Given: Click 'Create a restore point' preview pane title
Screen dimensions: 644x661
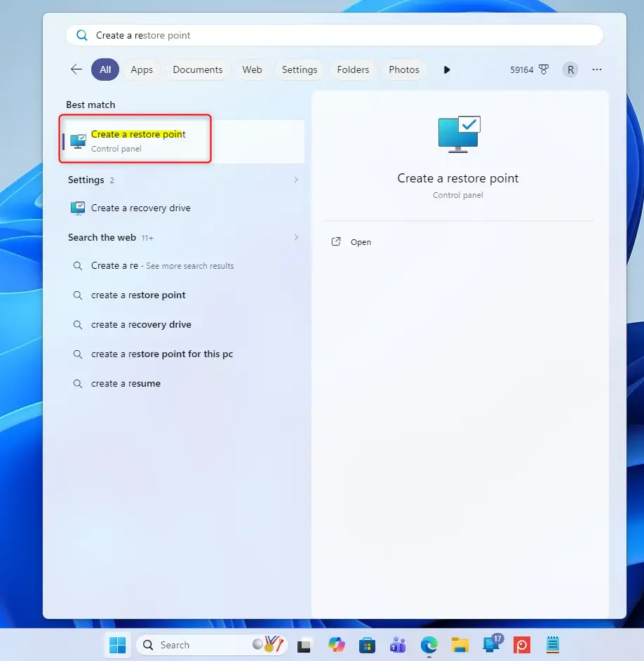Looking at the screenshot, I should click(457, 178).
